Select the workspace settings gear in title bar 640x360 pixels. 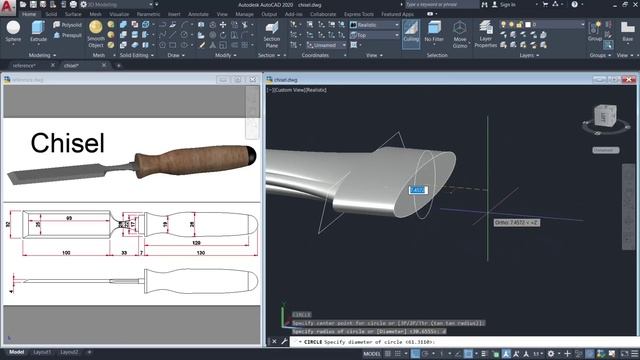click(x=84, y=4)
